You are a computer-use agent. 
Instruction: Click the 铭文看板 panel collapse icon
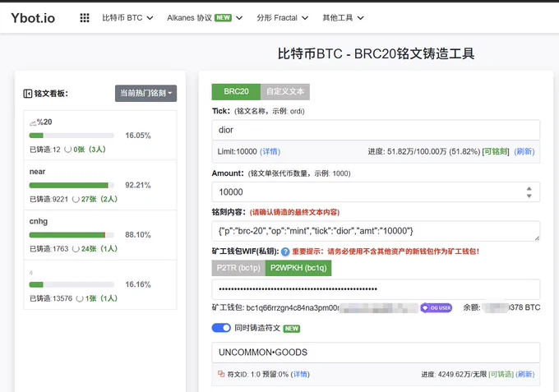27,94
